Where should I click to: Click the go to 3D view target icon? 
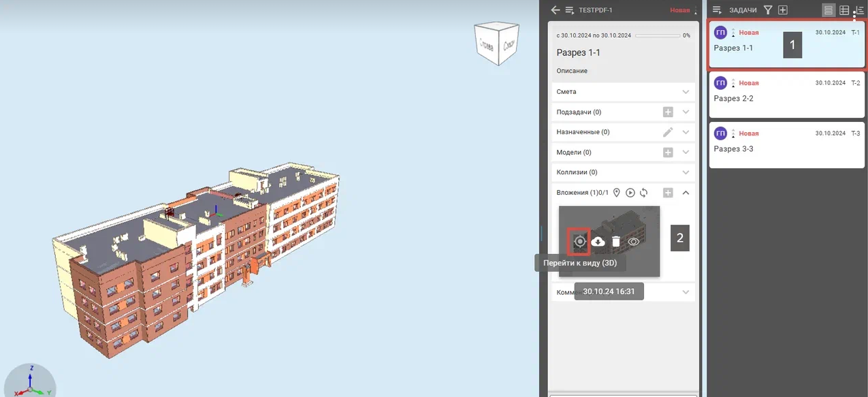tap(579, 241)
